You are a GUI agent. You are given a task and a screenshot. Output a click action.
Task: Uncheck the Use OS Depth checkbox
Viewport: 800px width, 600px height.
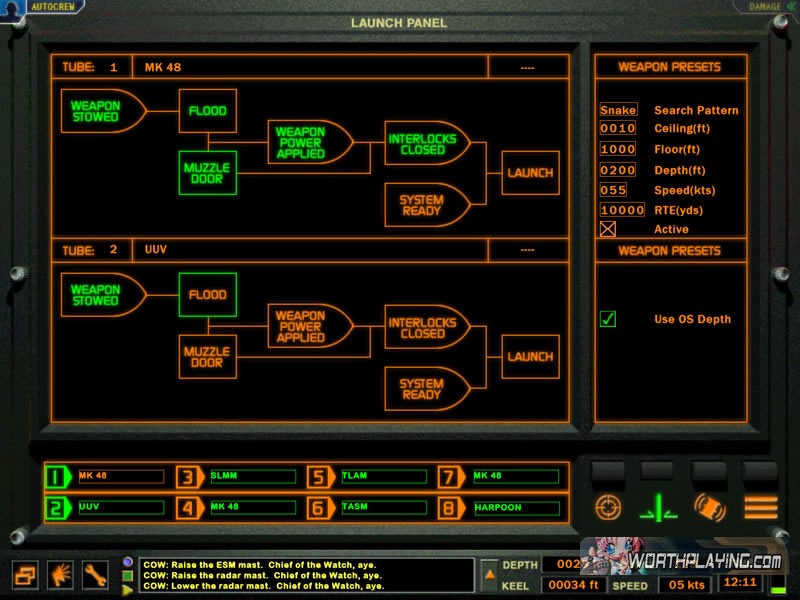[x=608, y=319]
